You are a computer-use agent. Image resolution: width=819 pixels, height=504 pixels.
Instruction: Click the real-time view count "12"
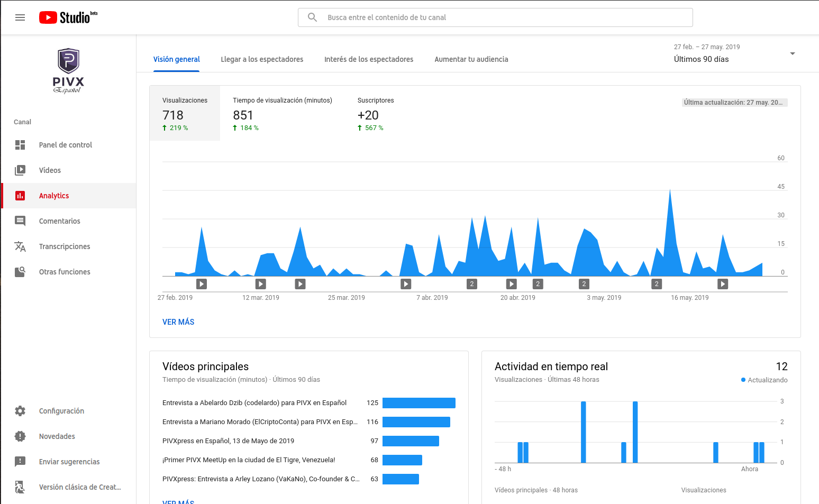(781, 366)
